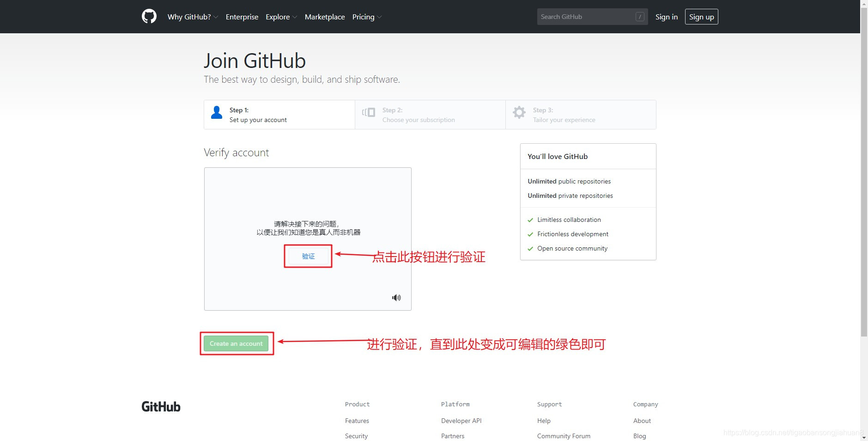The image size is (868, 441).
Task: Click the vertical page scrollbar thumb
Action: 864,172
